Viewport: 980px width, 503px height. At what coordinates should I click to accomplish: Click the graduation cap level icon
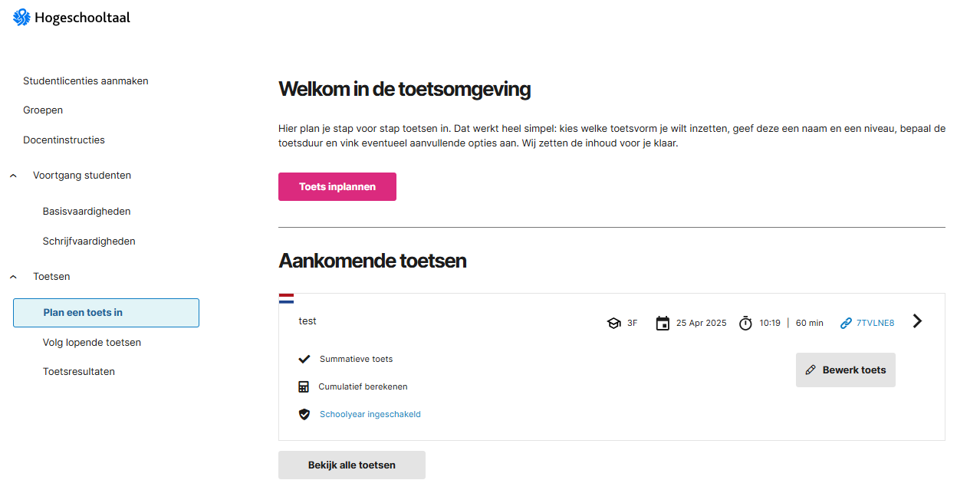point(613,323)
